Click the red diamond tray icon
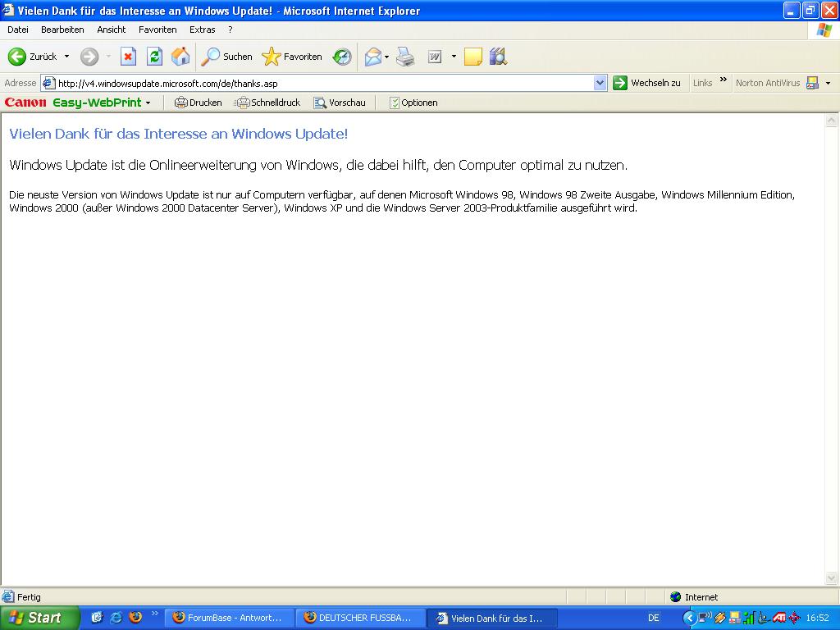 click(x=794, y=619)
